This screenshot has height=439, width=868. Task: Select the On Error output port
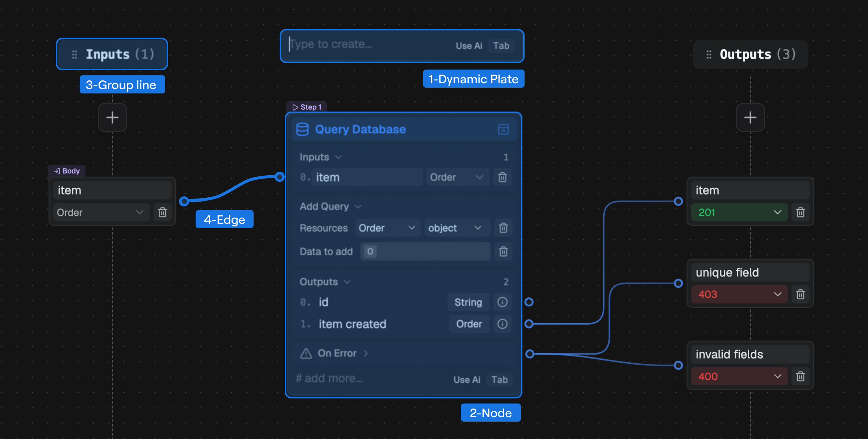pyautogui.click(x=530, y=354)
